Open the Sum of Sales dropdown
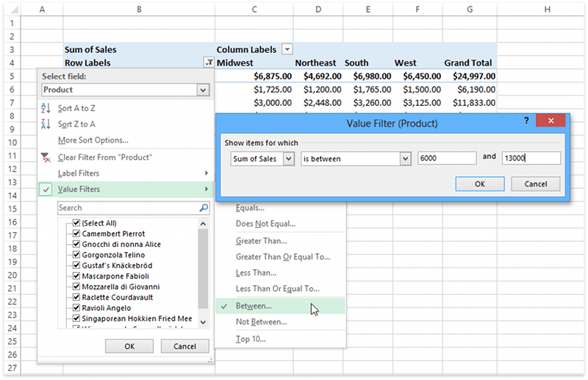The width and height of the screenshot is (588, 380). pyautogui.click(x=288, y=159)
